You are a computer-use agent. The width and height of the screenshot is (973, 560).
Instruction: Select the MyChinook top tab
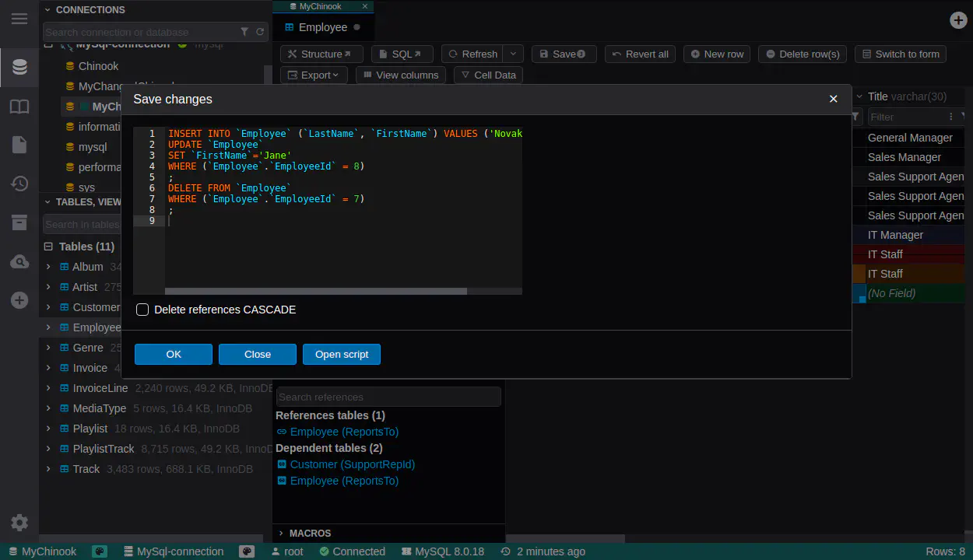coord(320,6)
